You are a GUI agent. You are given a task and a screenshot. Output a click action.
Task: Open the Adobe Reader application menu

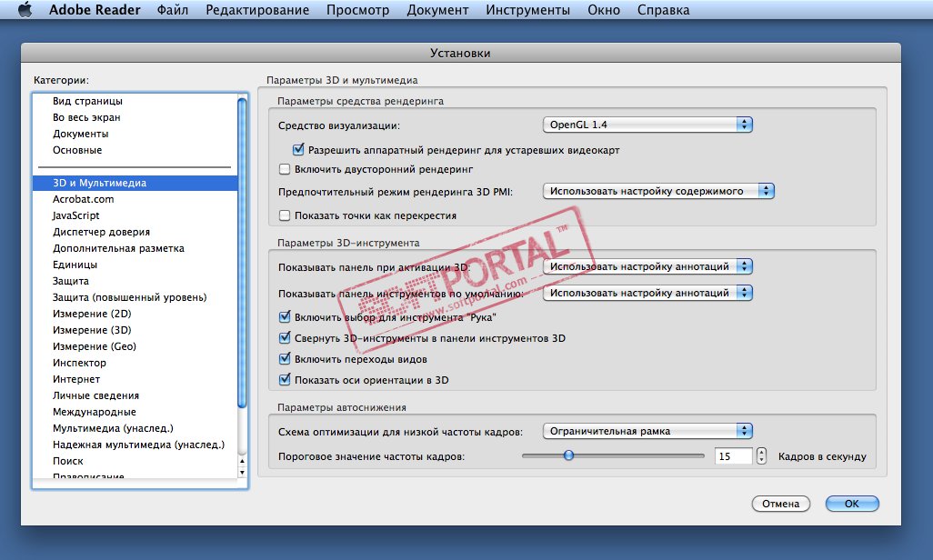coord(95,10)
